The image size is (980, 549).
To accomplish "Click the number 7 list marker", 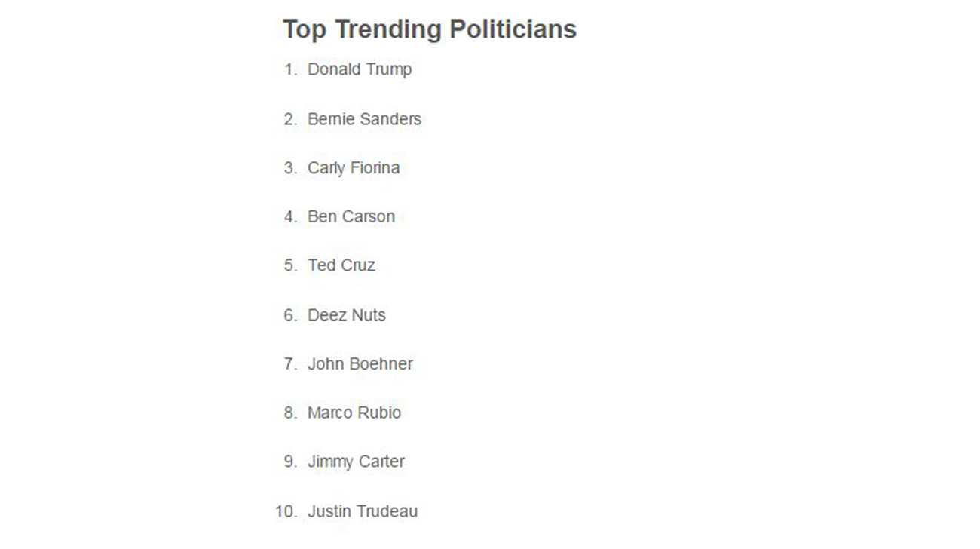I will coord(291,363).
